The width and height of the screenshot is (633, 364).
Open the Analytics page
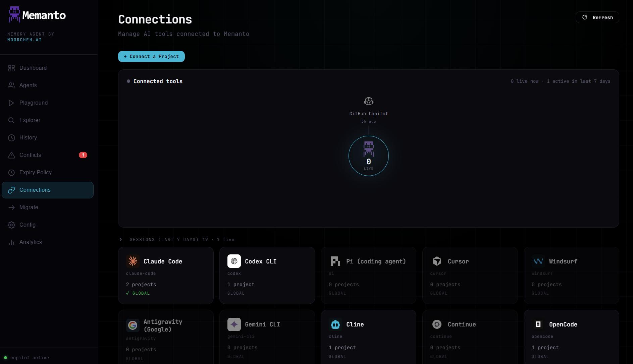pos(48,242)
